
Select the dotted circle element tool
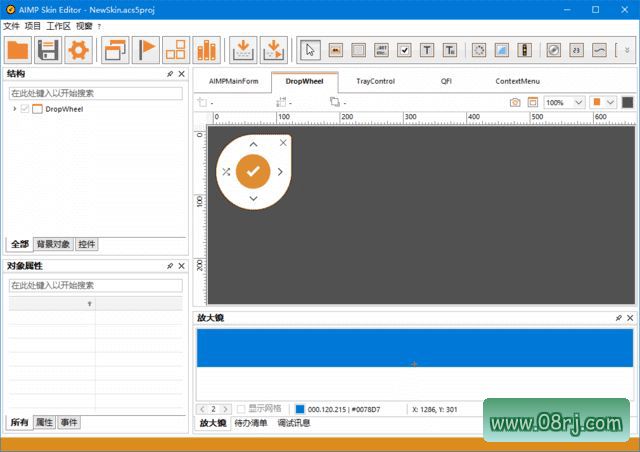[x=479, y=50]
